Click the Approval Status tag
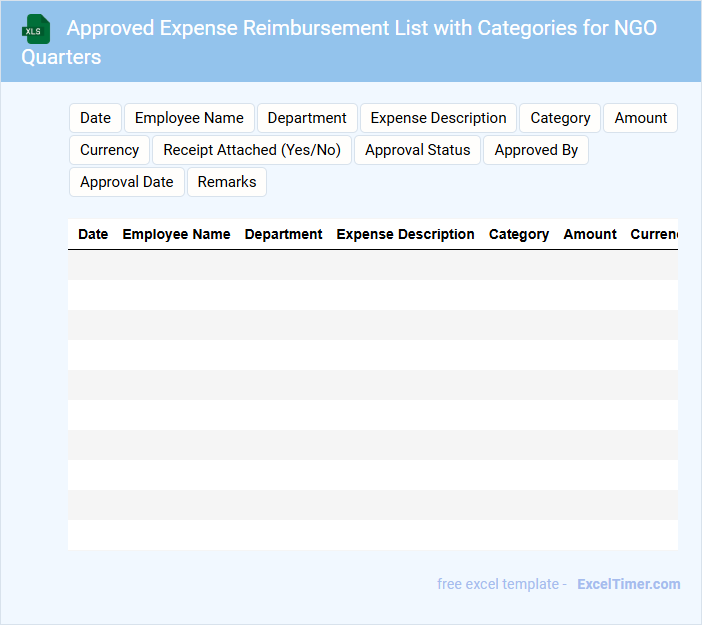Viewport: 702px width, 625px height. tap(417, 150)
